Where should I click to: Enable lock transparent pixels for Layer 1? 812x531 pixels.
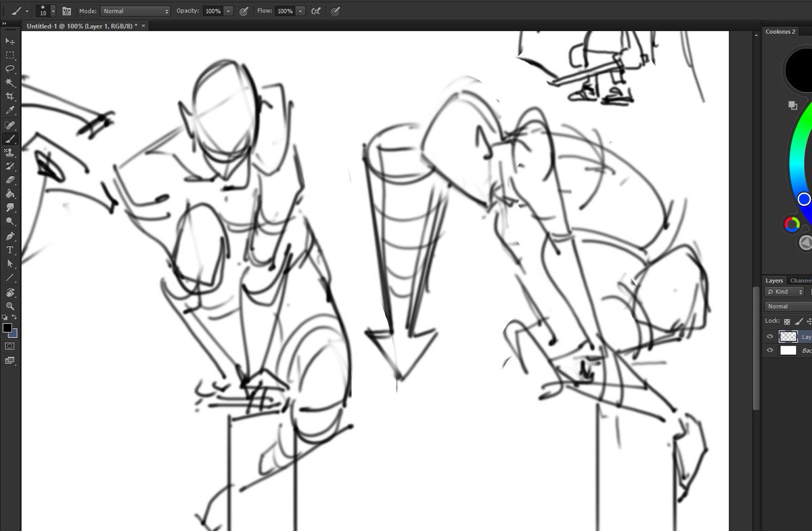click(x=786, y=321)
